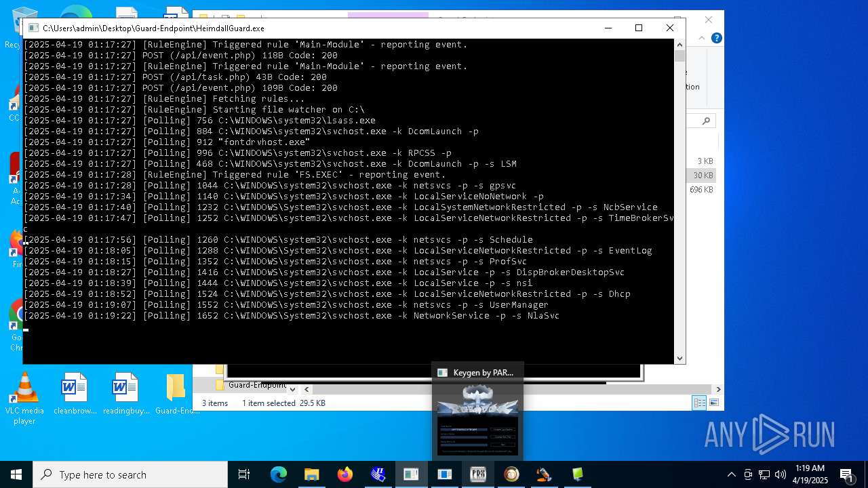Select the 30 KB file size cell
Viewport: 868px width, 488px height.
tap(703, 176)
